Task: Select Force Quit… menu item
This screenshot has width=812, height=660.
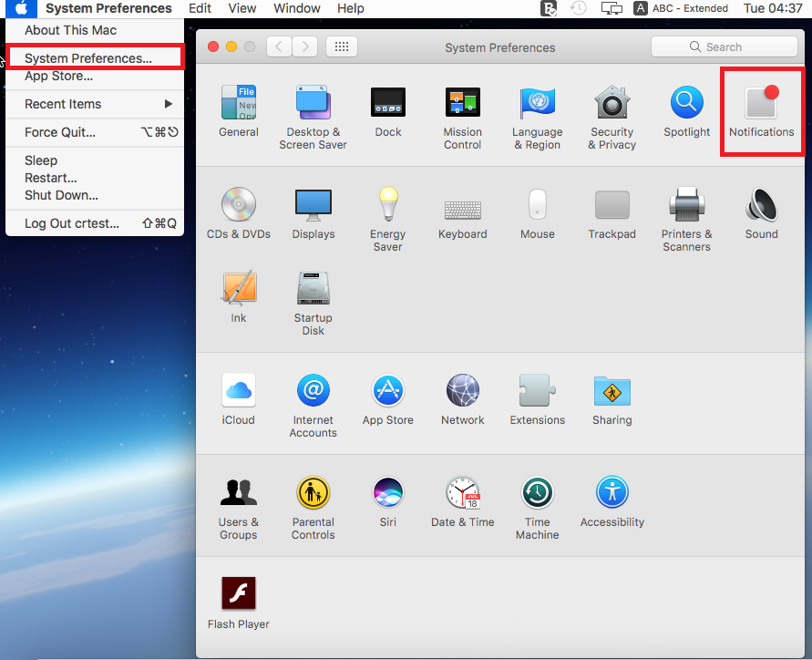Action: tap(95, 132)
